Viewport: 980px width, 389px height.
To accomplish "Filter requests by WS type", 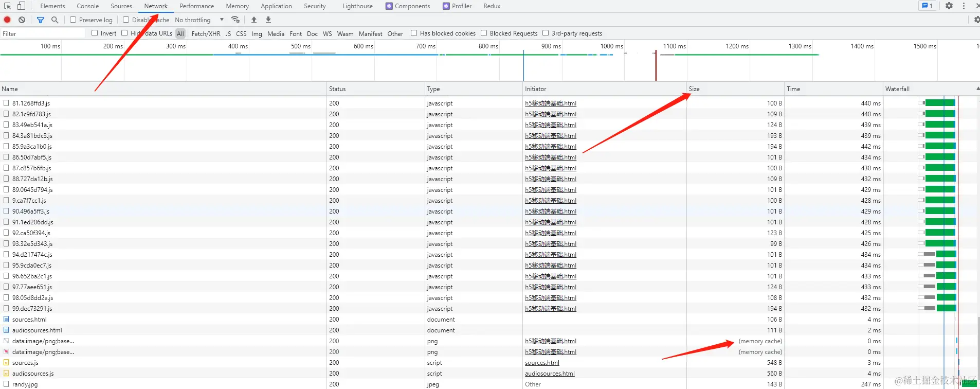I will [328, 33].
